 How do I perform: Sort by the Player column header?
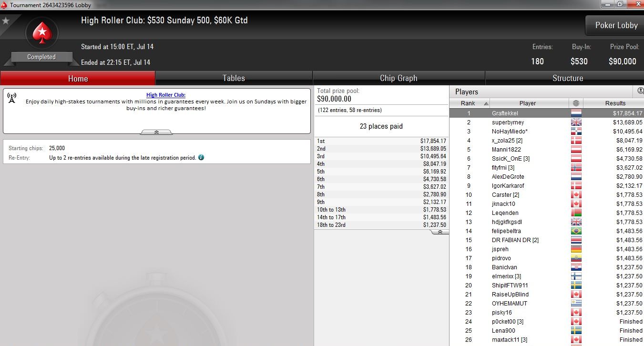coord(528,103)
